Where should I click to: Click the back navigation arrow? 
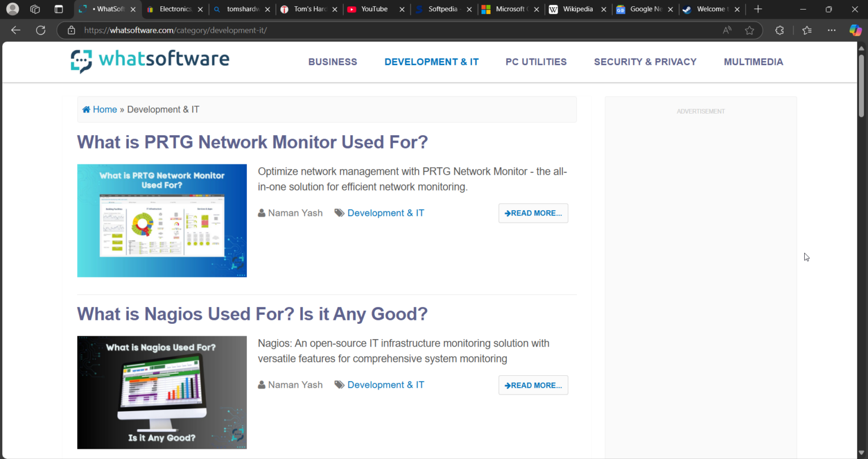[15, 30]
